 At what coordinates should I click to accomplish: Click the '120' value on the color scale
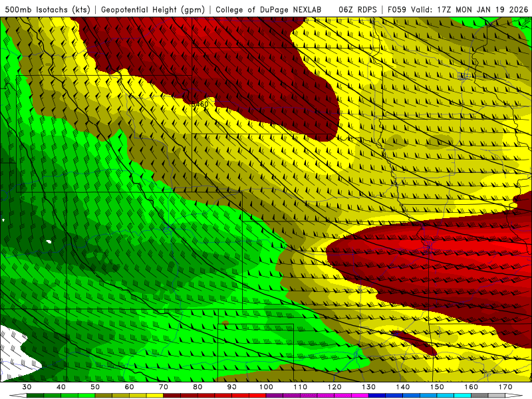(x=334, y=387)
